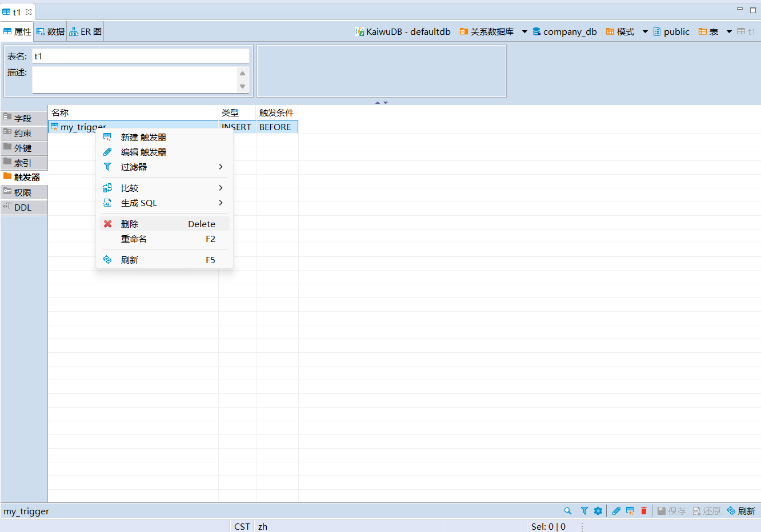Click the search magnifier icon in bottom toolbar
The width and height of the screenshot is (761, 532).
pos(567,511)
